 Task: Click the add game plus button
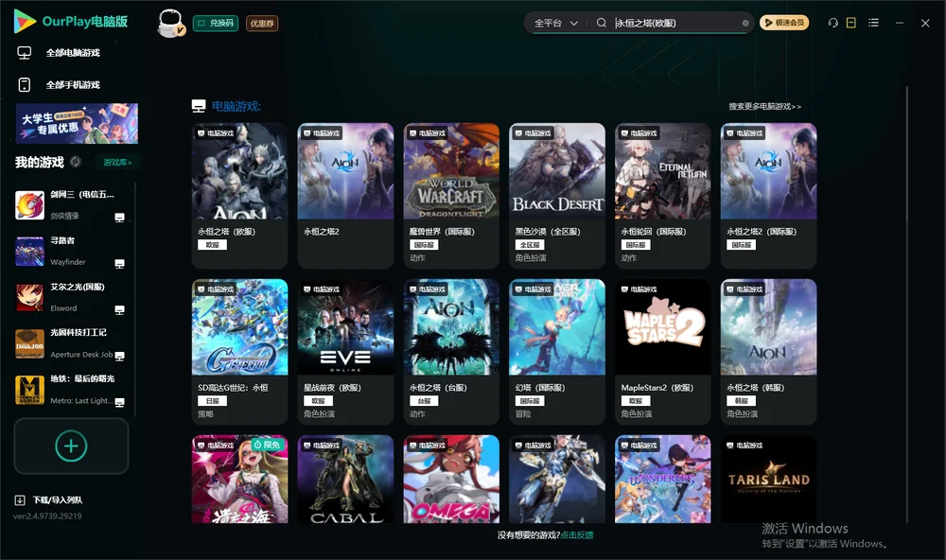click(x=71, y=446)
